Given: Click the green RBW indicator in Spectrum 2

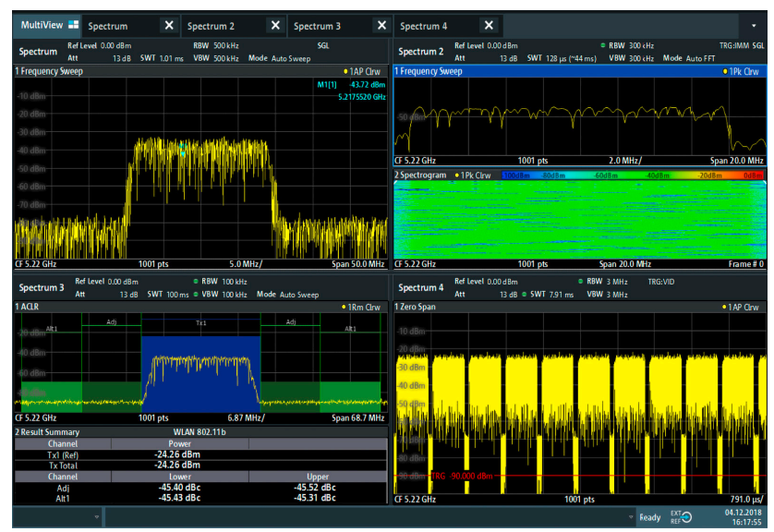Looking at the screenshot, I should [603, 45].
